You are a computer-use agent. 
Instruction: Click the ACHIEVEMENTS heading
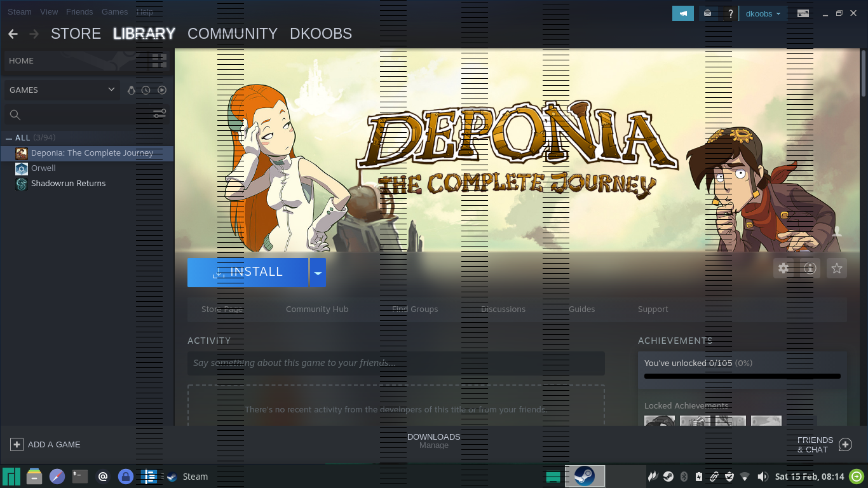tap(675, 341)
